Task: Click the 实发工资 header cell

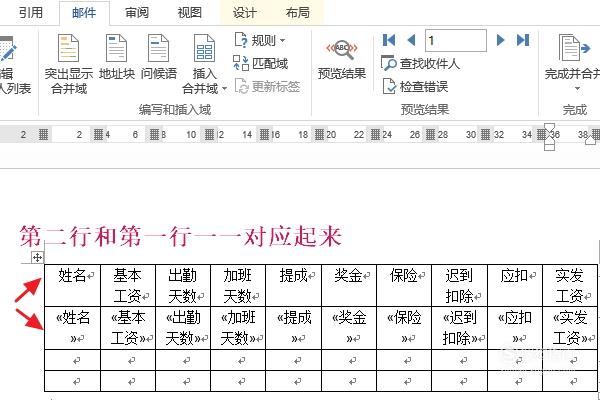Action: click(x=570, y=285)
